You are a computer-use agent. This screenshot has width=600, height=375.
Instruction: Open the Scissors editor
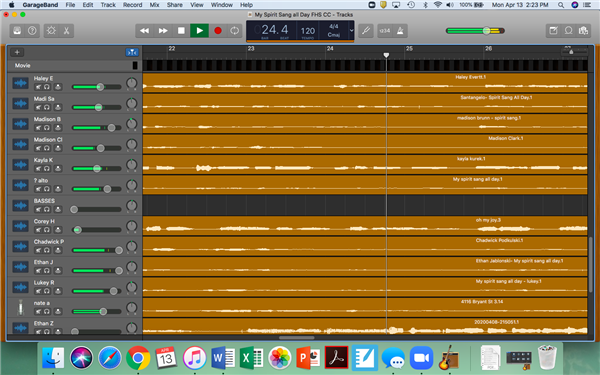pos(66,31)
